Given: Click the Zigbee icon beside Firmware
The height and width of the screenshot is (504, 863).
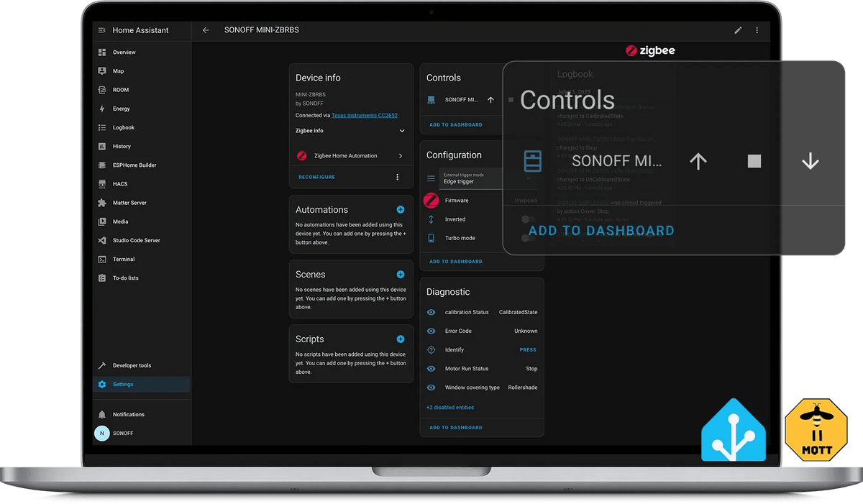Looking at the screenshot, I should coord(431,201).
